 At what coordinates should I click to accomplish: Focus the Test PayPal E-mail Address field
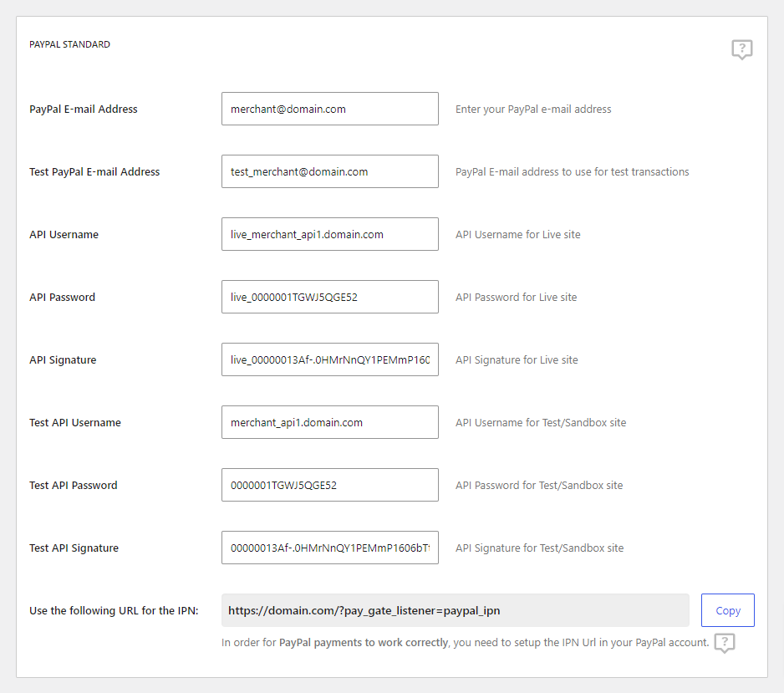pos(330,171)
